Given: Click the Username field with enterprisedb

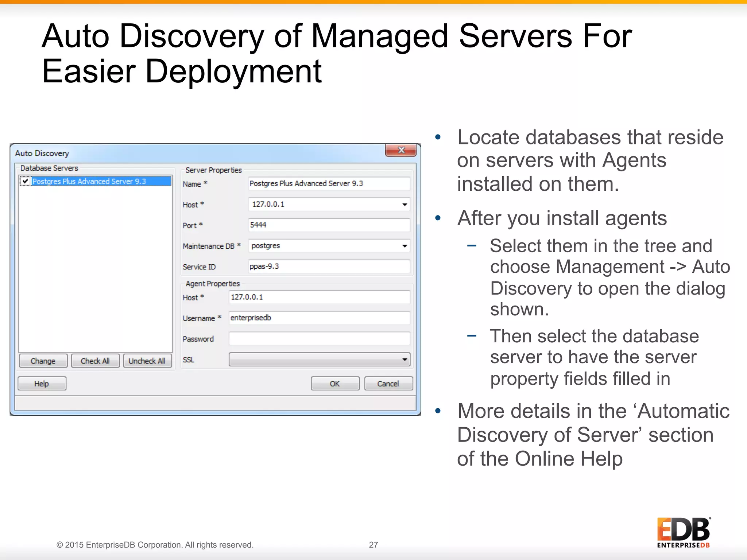Looking at the screenshot, I should [x=319, y=318].
